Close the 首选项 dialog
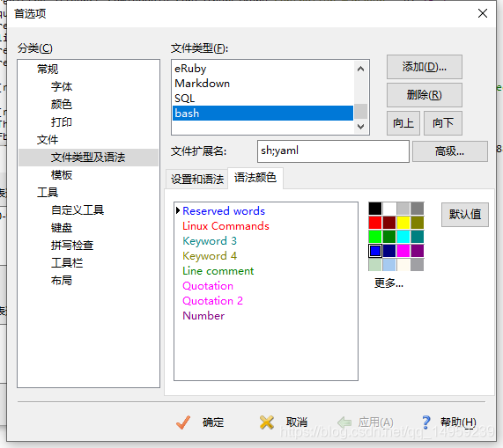503x448 pixels. click(483, 13)
